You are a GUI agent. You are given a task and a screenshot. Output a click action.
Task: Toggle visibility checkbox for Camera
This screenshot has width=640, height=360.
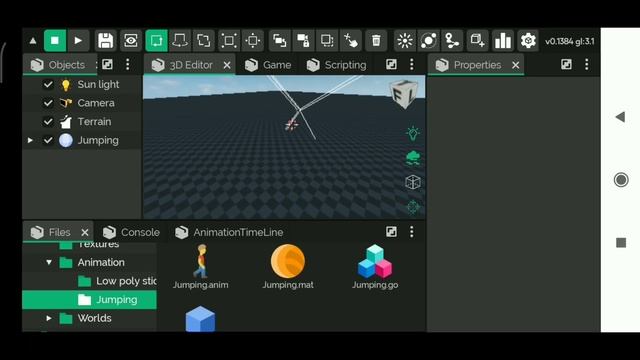[x=48, y=103]
